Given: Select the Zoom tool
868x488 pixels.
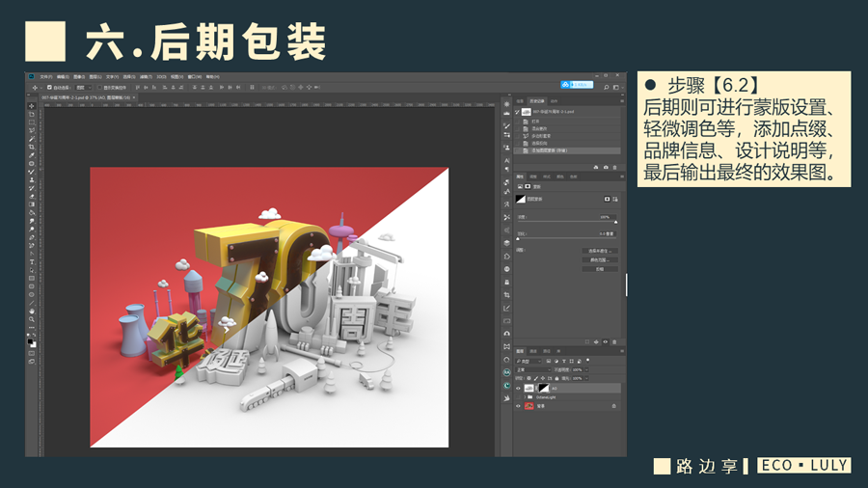Looking at the screenshot, I should pyautogui.click(x=32, y=319).
